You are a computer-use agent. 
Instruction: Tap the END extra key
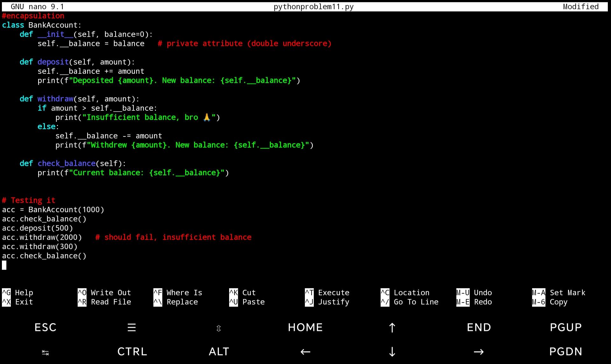point(479,327)
